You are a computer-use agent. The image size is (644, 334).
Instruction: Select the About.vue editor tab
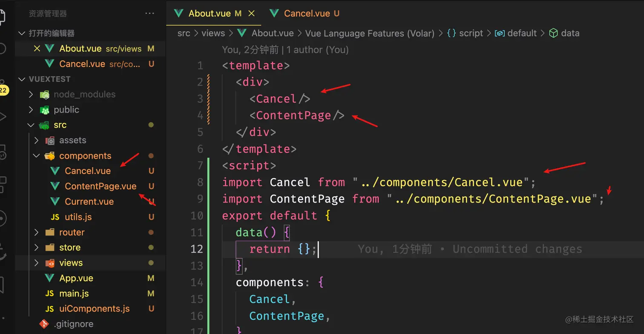(x=209, y=14)
